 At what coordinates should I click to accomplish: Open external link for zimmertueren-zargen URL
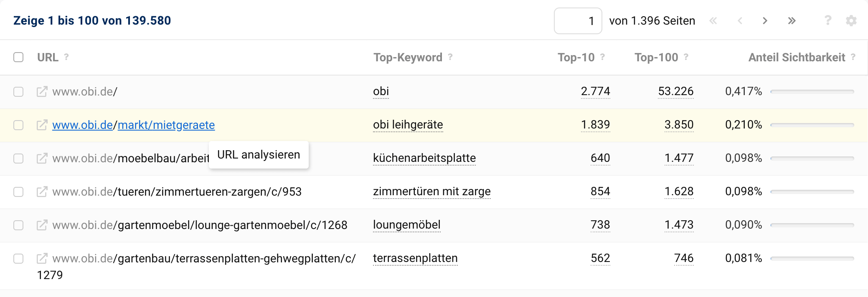[x=42, y=191]
